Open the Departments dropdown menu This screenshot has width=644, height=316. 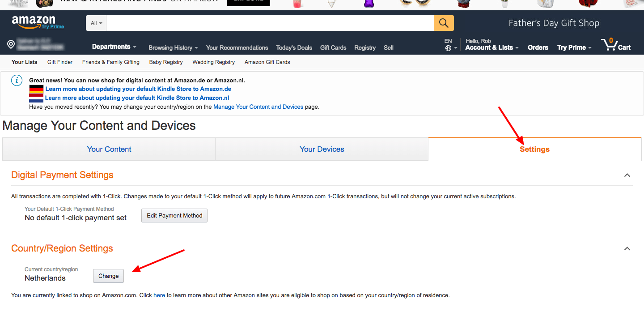114,47
